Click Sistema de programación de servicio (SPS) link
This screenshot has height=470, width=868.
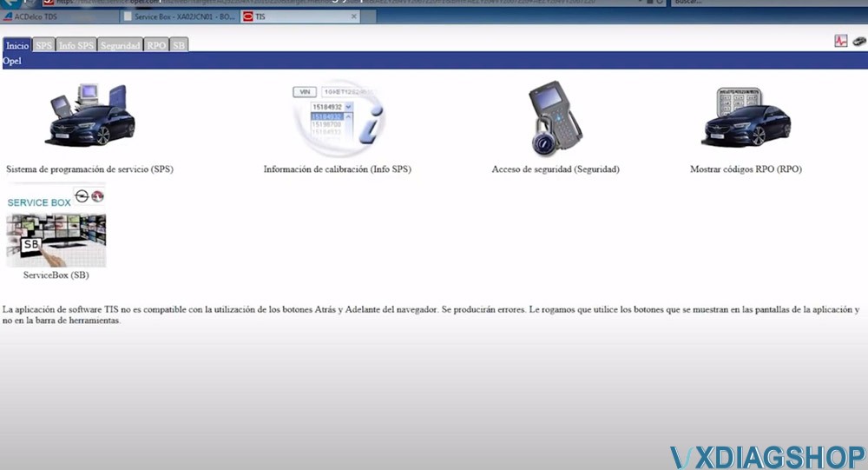pyautogui.click(x=89, y=169)
